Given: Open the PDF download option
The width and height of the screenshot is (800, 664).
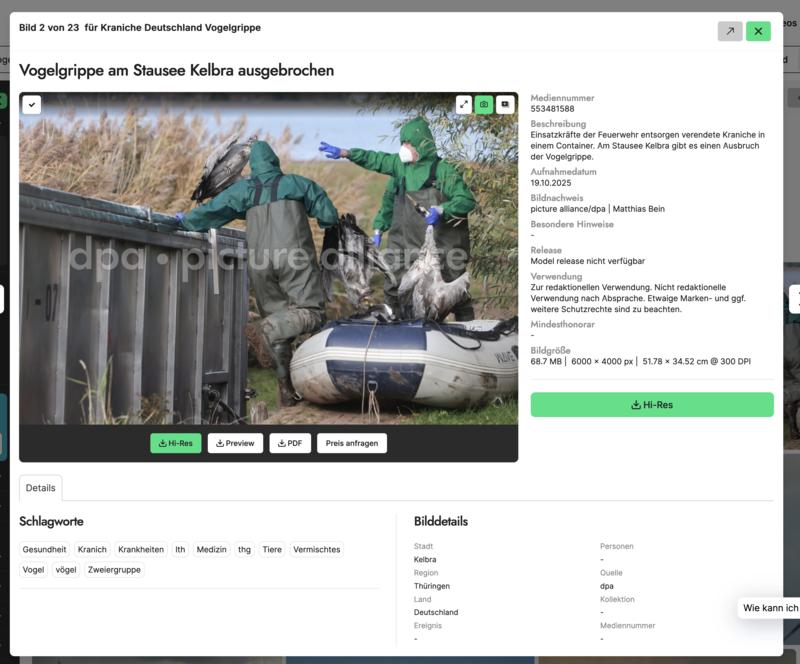Looking at the screenshot, I should click(288, 442).
